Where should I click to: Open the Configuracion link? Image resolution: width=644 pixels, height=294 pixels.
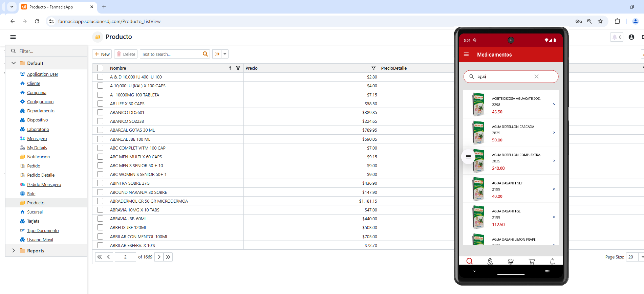coord(40,101)
